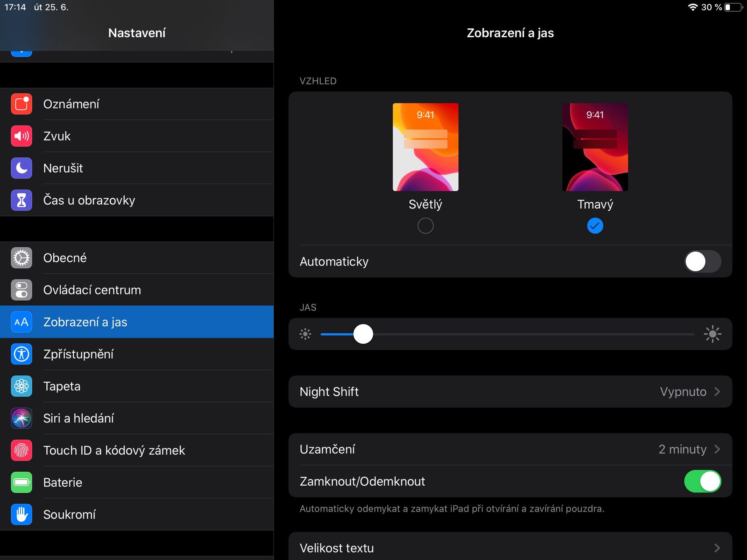Select the Zpřístupnění accessibility icon
This screenshot has height=560, width=747.
click(21, 354)
